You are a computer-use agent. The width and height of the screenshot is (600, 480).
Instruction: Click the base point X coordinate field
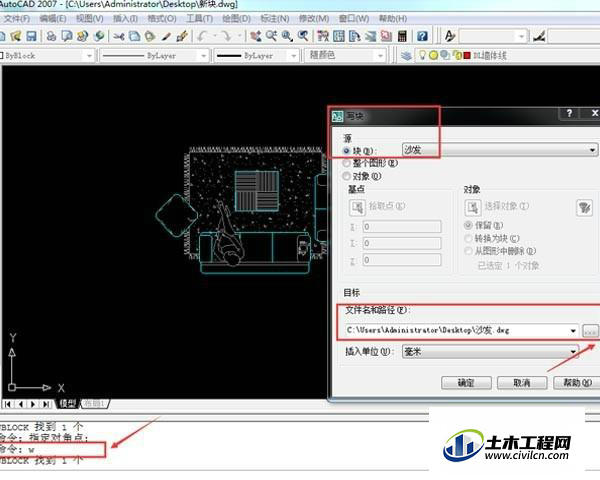coord(402,226)
